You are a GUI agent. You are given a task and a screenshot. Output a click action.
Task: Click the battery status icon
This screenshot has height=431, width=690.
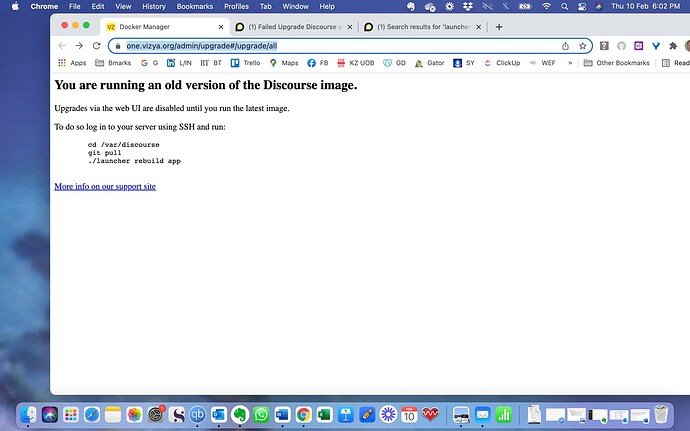click(x=525, y=6)
